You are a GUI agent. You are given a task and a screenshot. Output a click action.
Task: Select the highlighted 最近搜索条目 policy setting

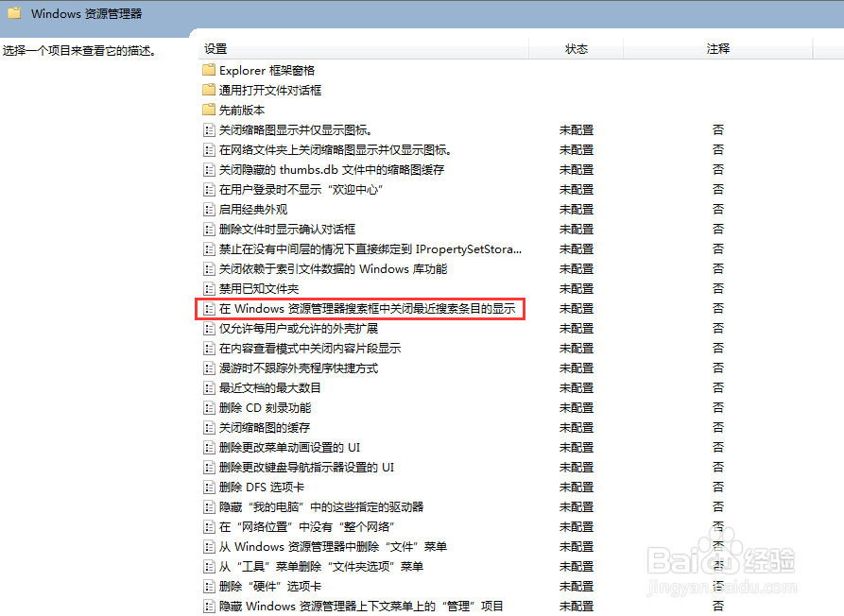click(x=360, y=308)
